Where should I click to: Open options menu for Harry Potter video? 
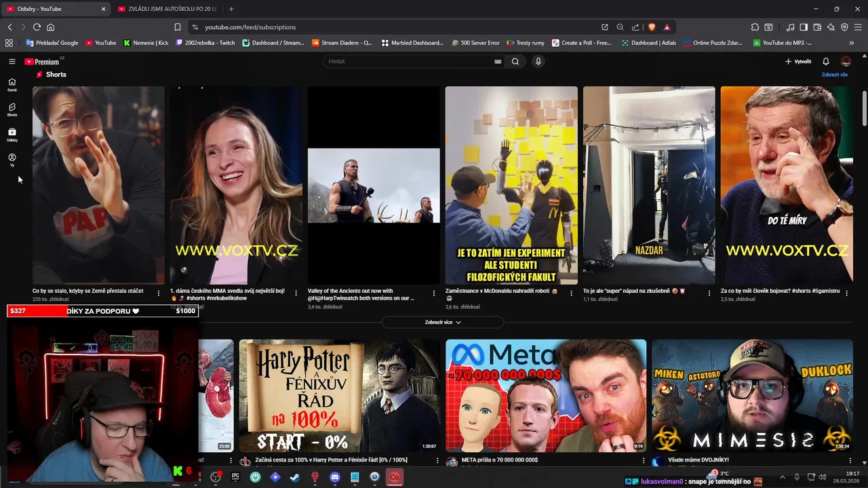tap(437, 461)
